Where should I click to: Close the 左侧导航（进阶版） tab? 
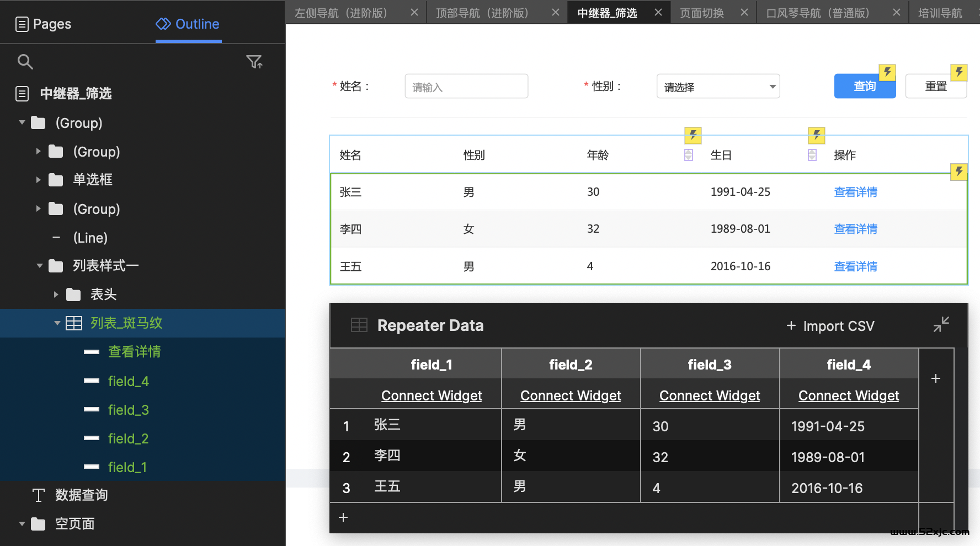(x=414, y=12)
